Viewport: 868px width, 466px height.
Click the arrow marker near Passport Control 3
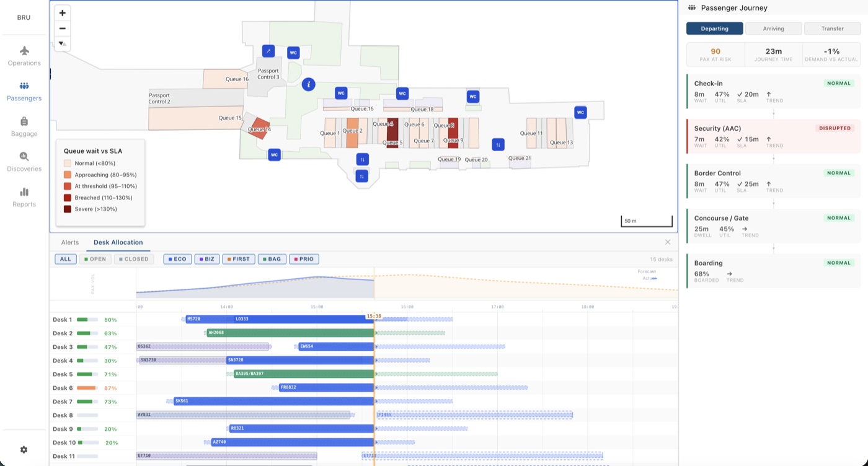click(268, 51)
